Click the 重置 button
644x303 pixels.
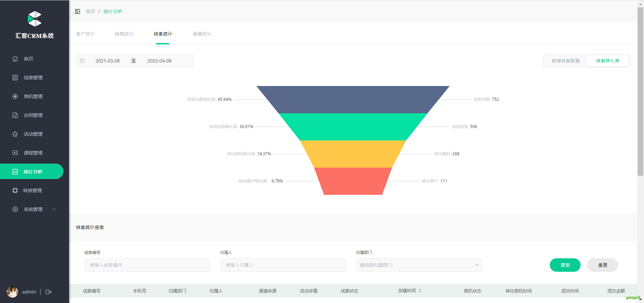pyautogui.click(x=603, y=265)
